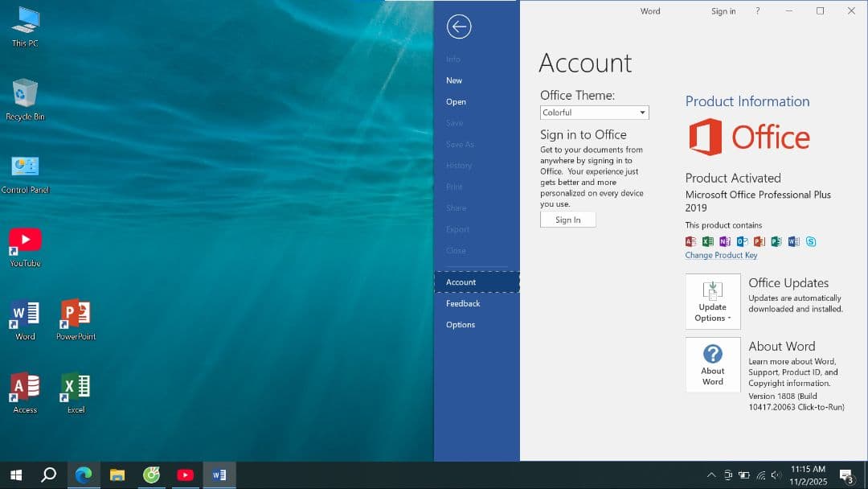Viewport: 868px width, 489px height.
Task: Click the back arrow at the top
Action: click(458, 27)
